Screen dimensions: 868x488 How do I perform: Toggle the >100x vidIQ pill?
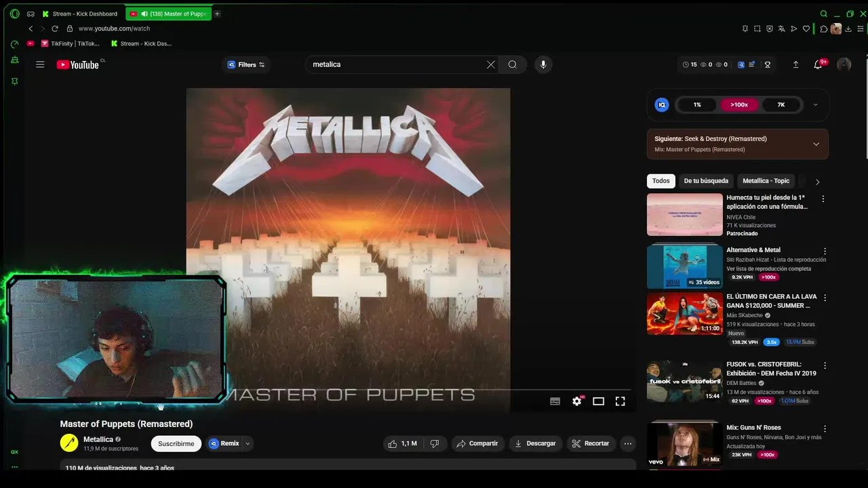click(x=739, y=104)
